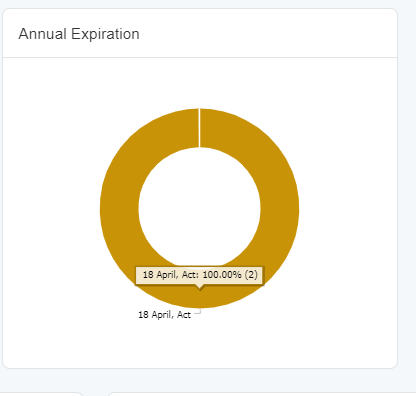Viewport: 416px width, 396px height.
Task: Click the '(2)' count in the tooltip
Action: point(251,275)
